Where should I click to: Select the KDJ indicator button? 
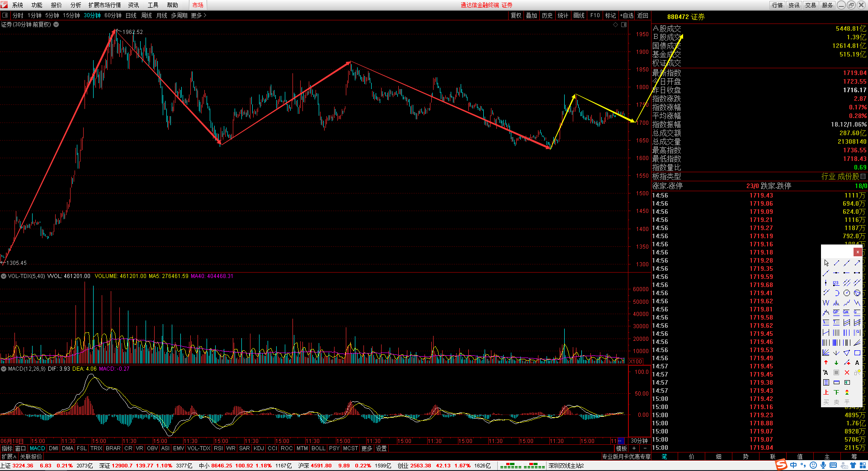[259, 448]
